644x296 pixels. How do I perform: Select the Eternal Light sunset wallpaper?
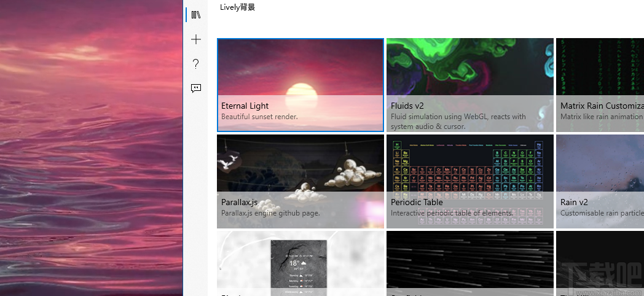(300, 85)
